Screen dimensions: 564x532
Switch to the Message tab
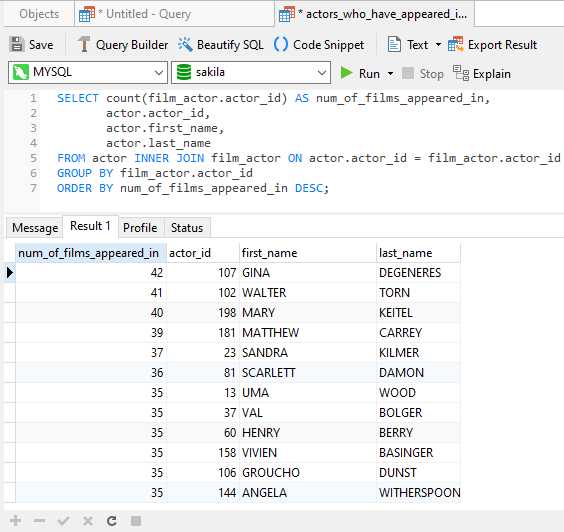(x=35, y=228)
